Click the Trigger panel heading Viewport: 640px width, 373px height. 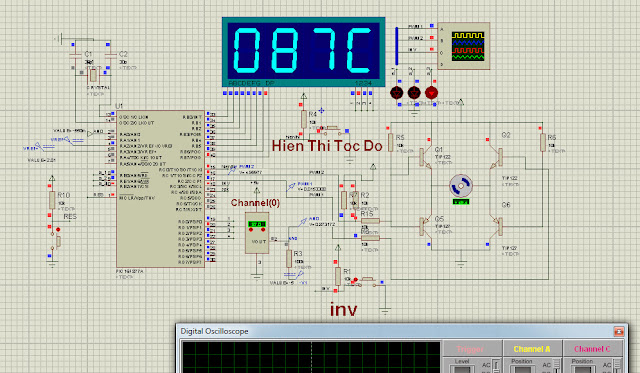(470, 349)
